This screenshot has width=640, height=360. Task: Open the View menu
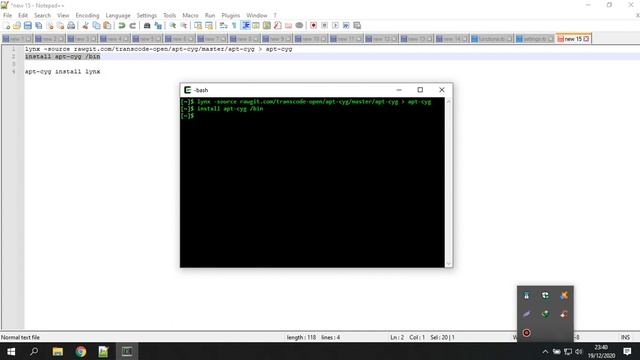(63, 16)
